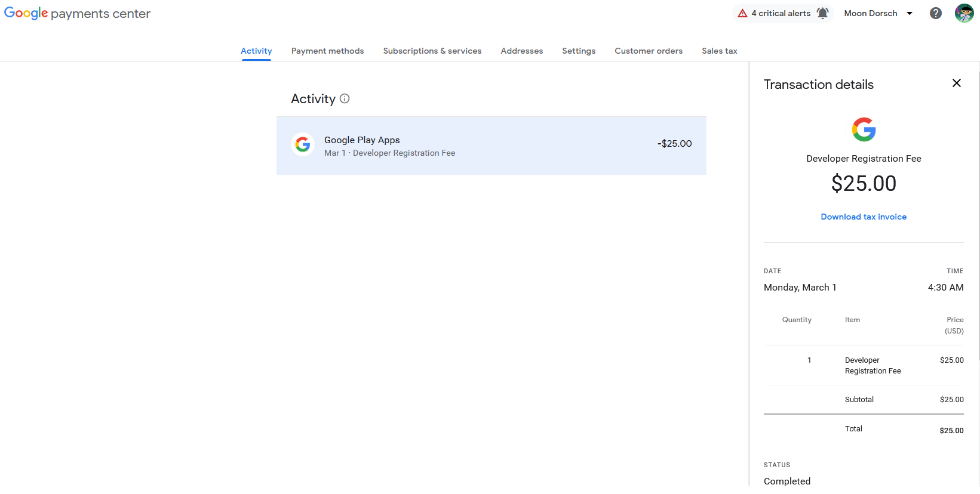
Task: Click the Developer Registration Fee line item
Action: 873,366
